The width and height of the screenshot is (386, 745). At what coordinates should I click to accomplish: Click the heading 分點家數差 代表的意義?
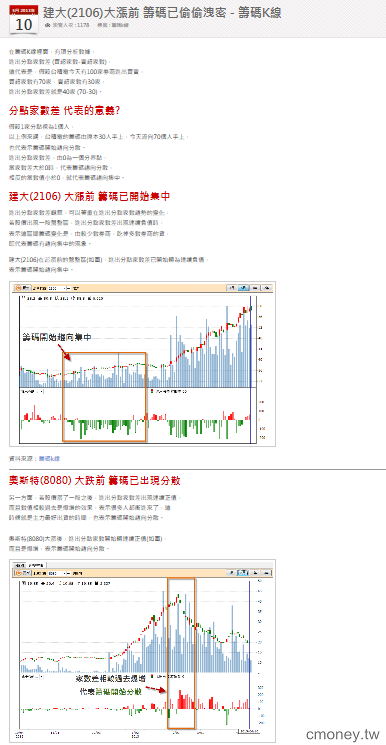64,111
